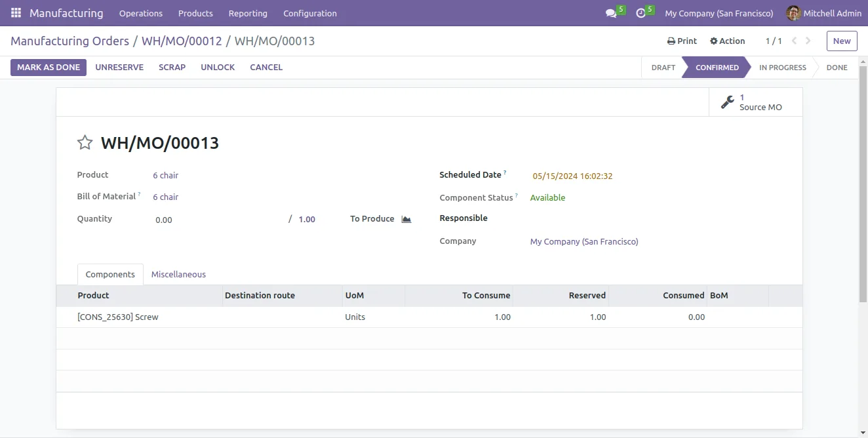This screenshot has height=438, width=868.
Task: Open the Print dropdown
Action: point(682,41)
